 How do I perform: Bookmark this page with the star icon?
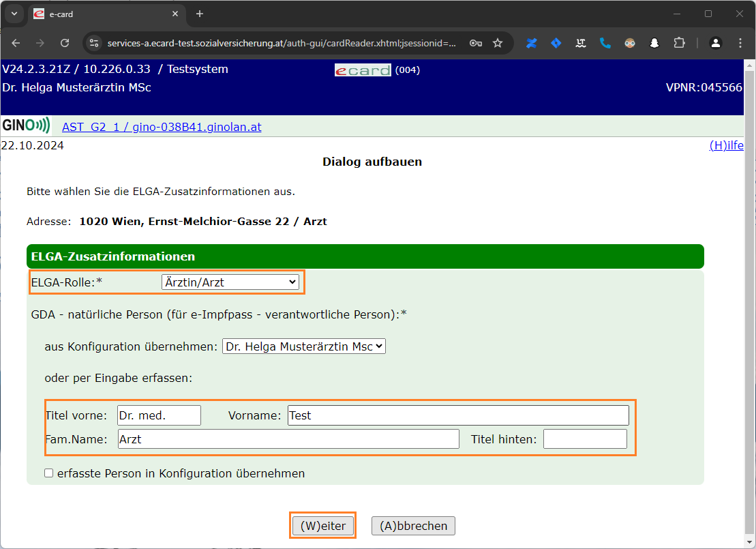tap(498, 43)
